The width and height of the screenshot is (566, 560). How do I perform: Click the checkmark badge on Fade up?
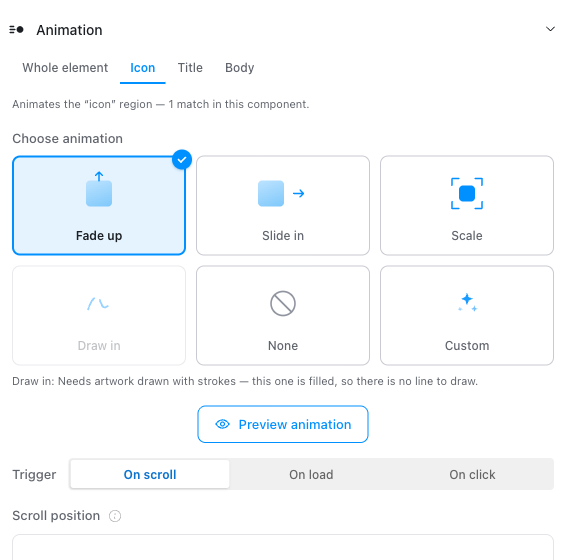click(x=182, y=159)
